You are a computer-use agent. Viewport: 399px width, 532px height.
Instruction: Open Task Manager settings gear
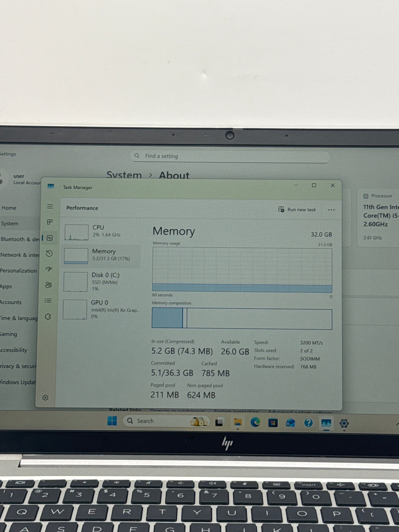pos(45,398)
